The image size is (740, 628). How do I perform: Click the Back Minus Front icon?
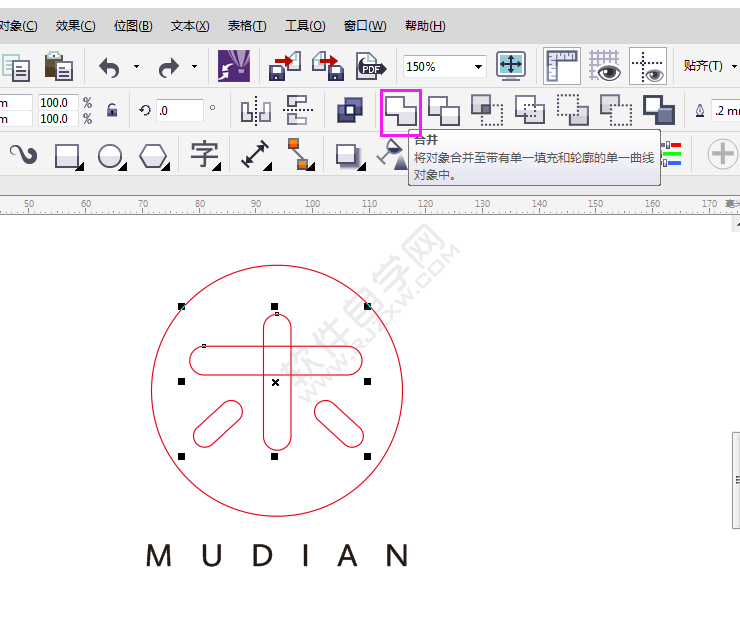(x=616, y=110)
